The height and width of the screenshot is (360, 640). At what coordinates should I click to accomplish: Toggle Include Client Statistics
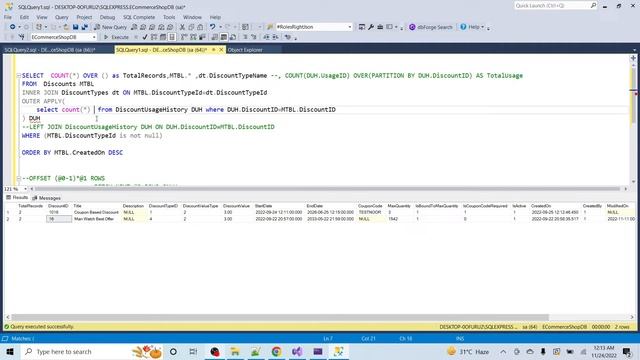(202, 37)
